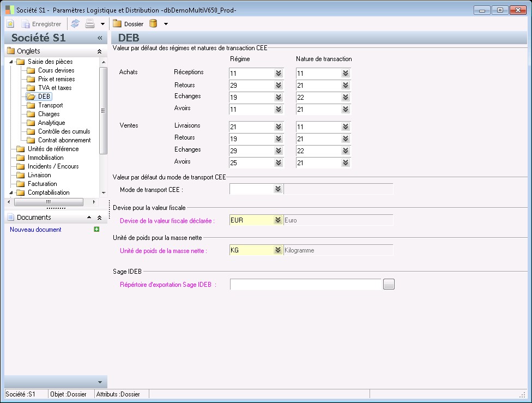
Task: Open the Achats Réceptions Régime dropdown
Action: 279,74
